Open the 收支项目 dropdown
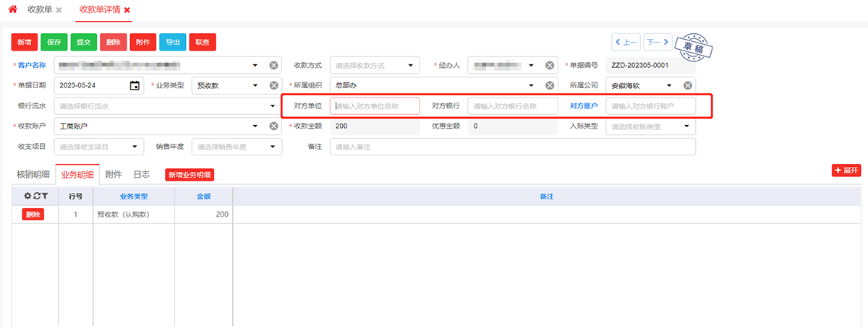The width and height of the screenshot is (868, 328). (135, 147)
